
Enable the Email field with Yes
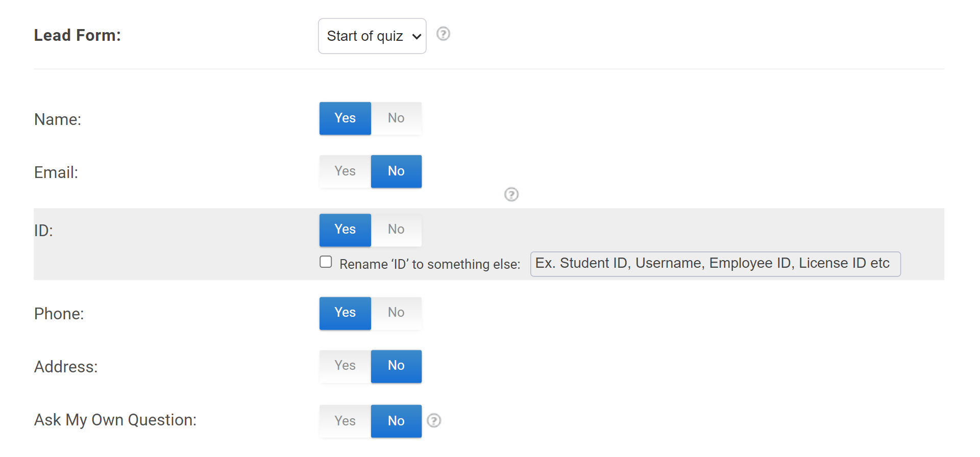click(345, 171)
